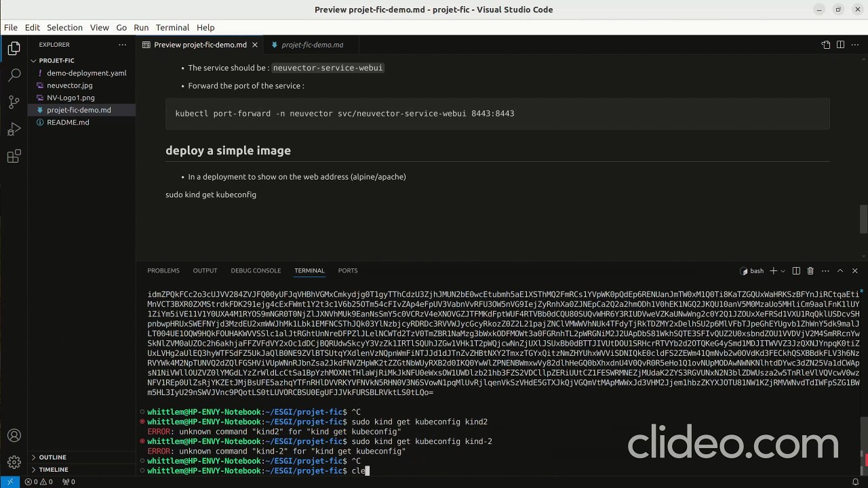868x488 pixels.
Task: Open terminal panel More Actions ellipsis
Action: (825, 271)
